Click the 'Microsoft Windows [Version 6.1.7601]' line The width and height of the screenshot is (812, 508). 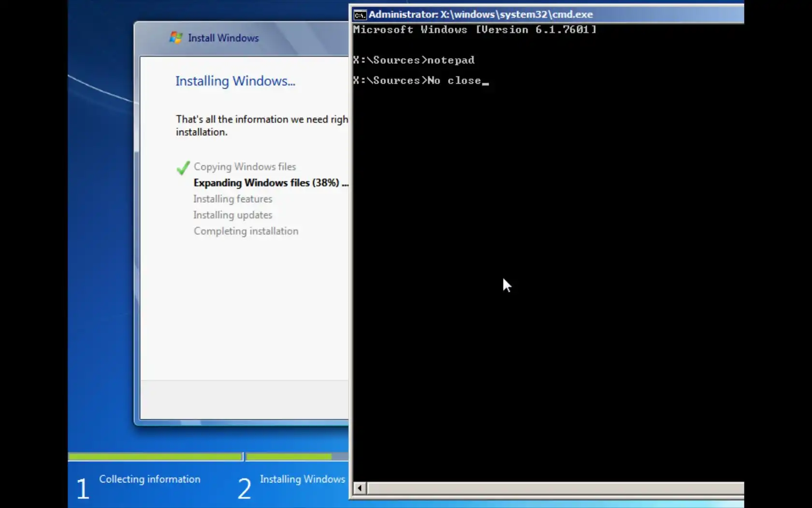(475, 30)
